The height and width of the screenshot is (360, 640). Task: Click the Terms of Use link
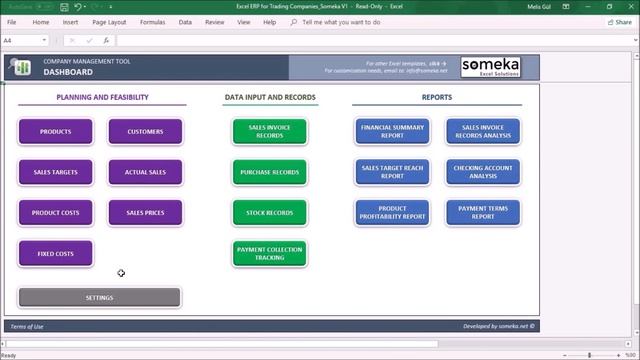pos(27,327)
